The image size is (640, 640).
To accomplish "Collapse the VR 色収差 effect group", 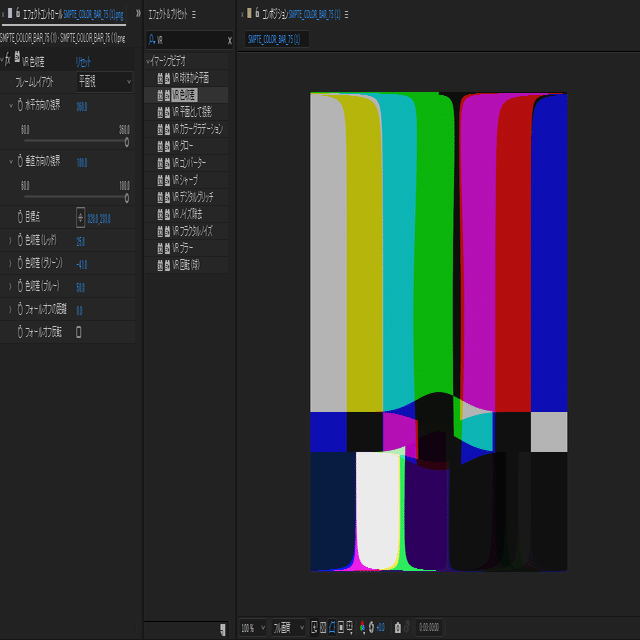I will click(2, 60).
